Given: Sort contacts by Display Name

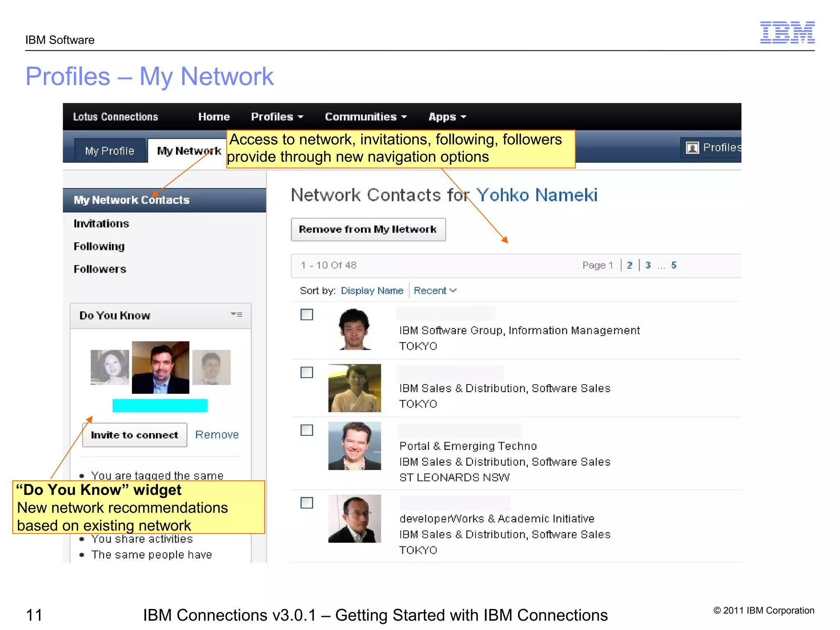Looking at the screenshot, I should point(372,290).
